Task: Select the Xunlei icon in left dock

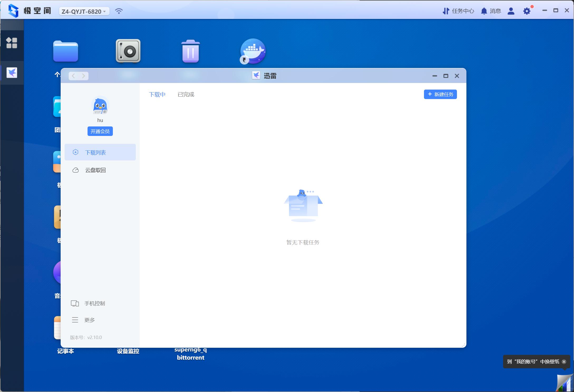Action: 12,72
